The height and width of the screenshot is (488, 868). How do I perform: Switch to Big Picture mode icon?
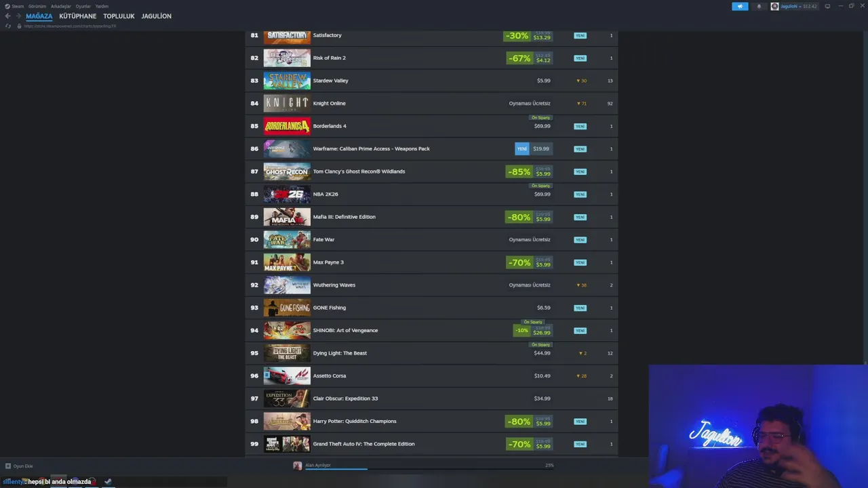(x=827, y=6)
